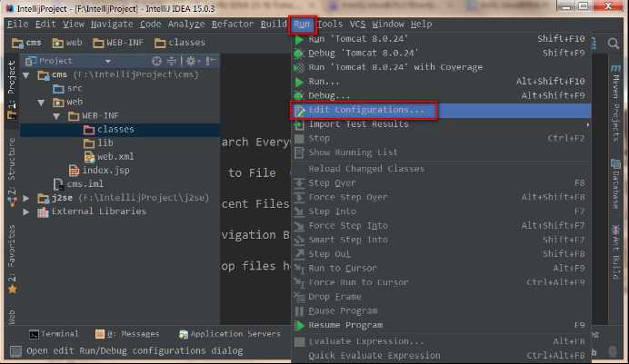629x364 pixels.
Task: Select the Debug... menu entry
Action: (441, 95)
